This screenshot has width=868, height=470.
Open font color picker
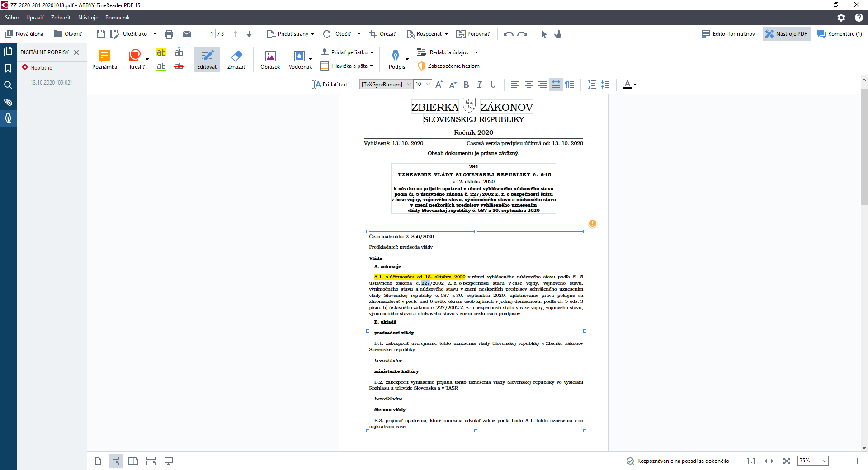[630, 85]
